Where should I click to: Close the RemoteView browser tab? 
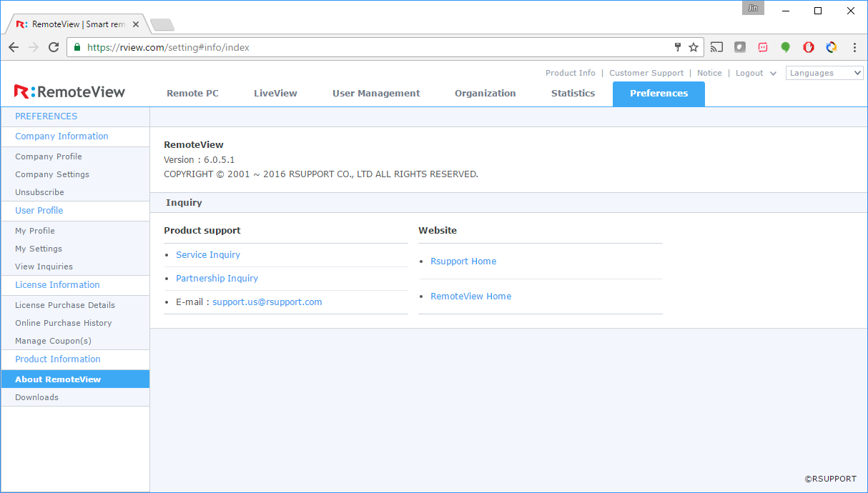[x=136, y=24]
